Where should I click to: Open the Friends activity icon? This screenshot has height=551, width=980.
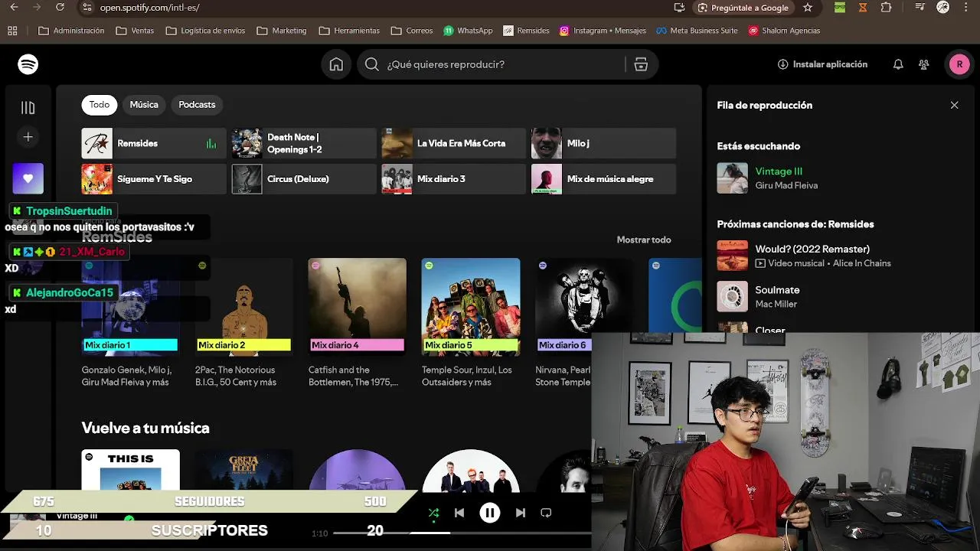(x=924, y=64)
